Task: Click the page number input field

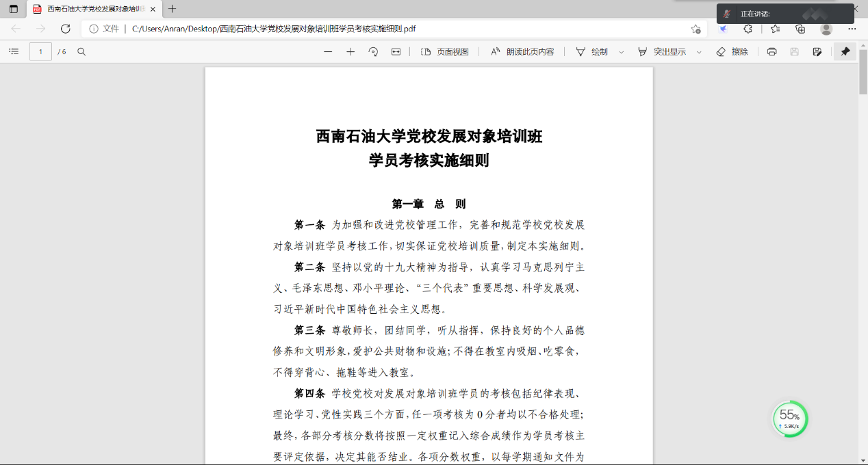Action: 41,51
